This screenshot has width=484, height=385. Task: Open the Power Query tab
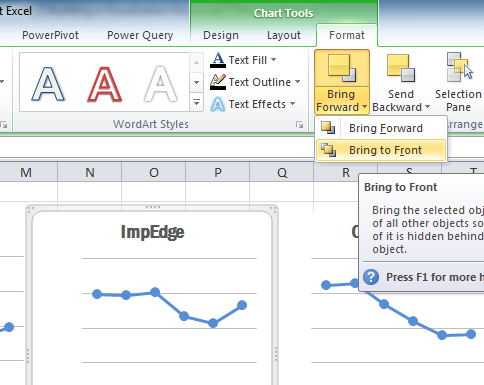(x=140, y=35)
